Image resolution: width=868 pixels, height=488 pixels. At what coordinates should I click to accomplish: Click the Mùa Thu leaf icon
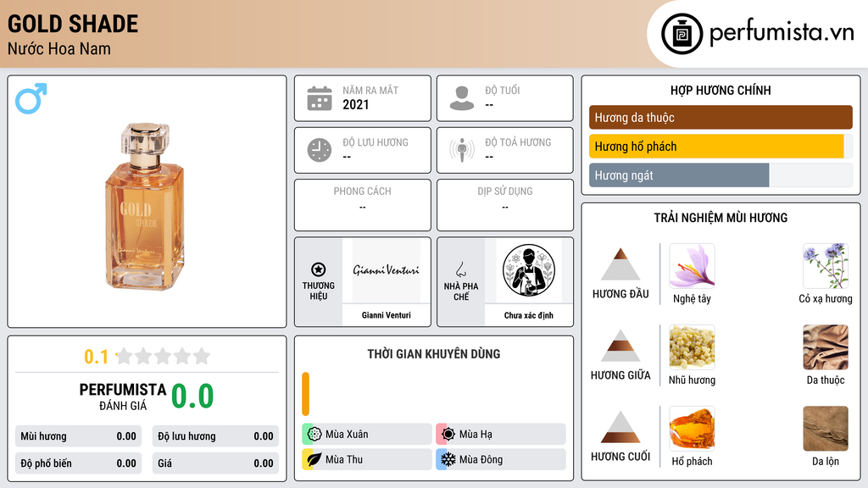pos(314,459)
